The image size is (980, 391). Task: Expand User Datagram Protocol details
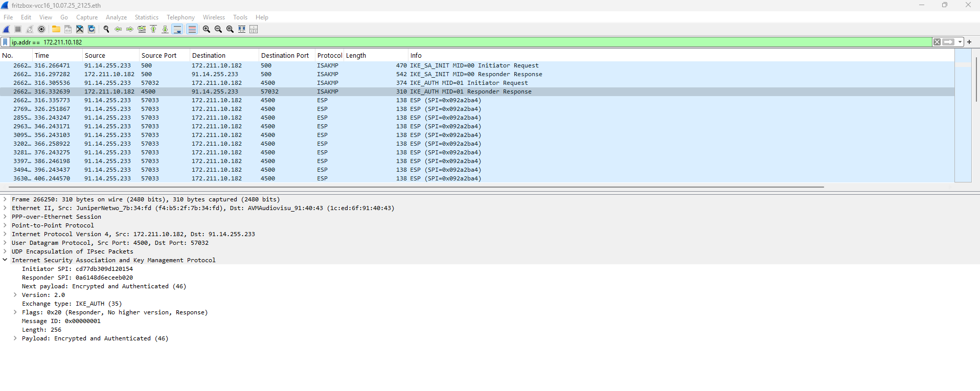click(x=5, y=243)
